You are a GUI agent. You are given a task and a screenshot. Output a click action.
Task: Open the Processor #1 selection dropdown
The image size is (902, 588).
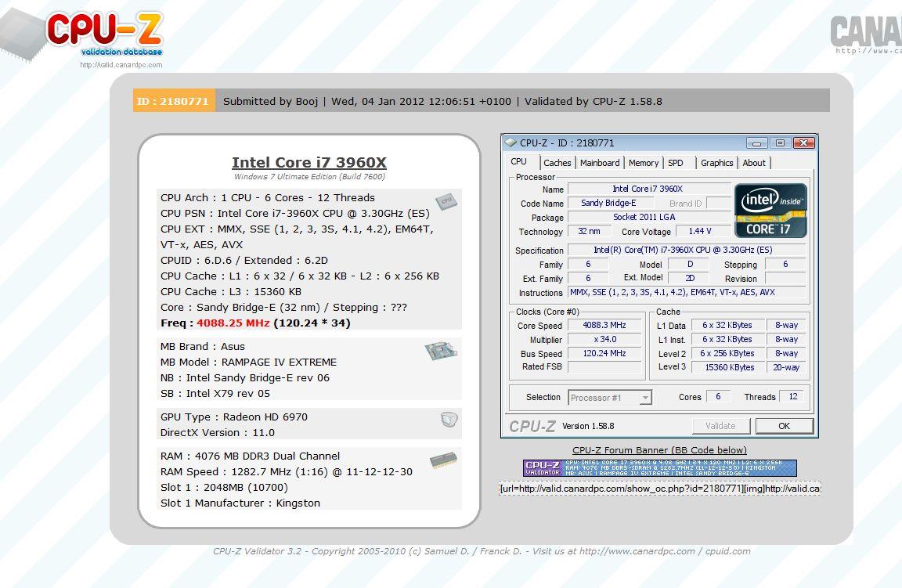[x=645, y=398]
